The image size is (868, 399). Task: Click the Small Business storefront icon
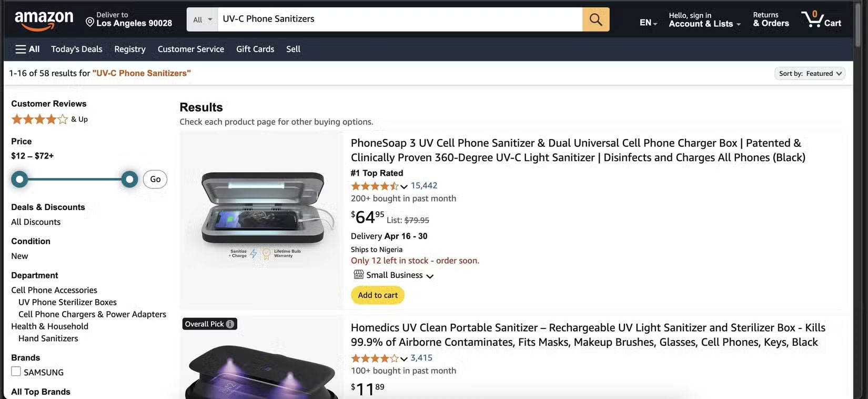(x=358, y=274)
